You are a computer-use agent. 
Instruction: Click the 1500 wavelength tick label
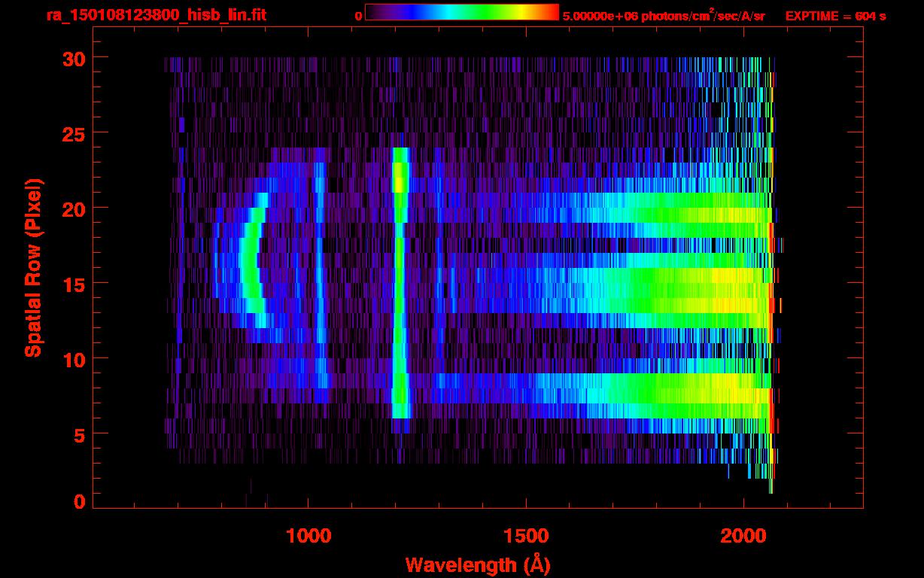coord(526,536)
